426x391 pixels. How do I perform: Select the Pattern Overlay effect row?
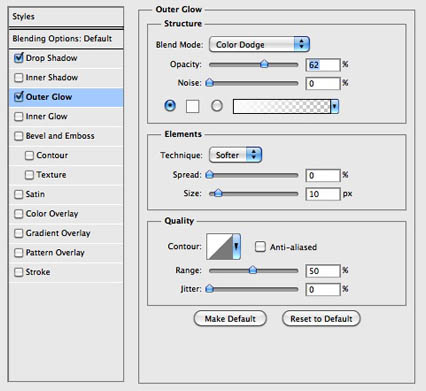coord(66,253)
